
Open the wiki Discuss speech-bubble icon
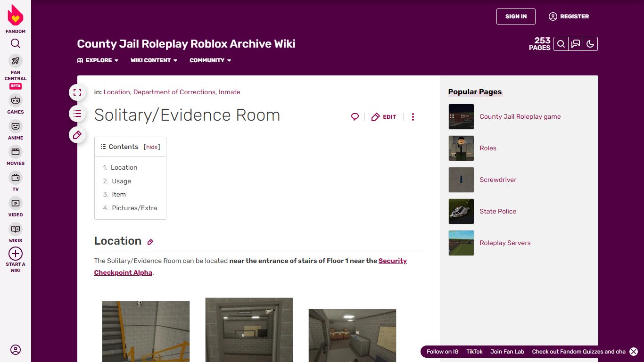point(576,44)
